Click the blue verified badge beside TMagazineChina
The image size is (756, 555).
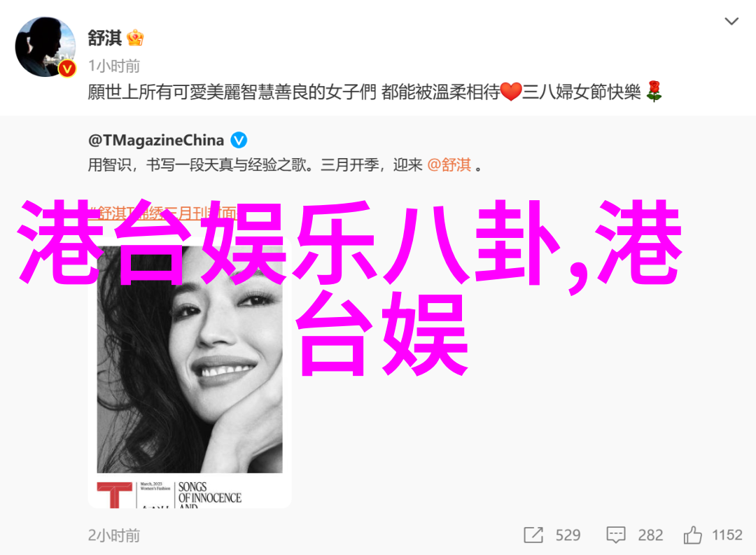(x=239, y=140)
